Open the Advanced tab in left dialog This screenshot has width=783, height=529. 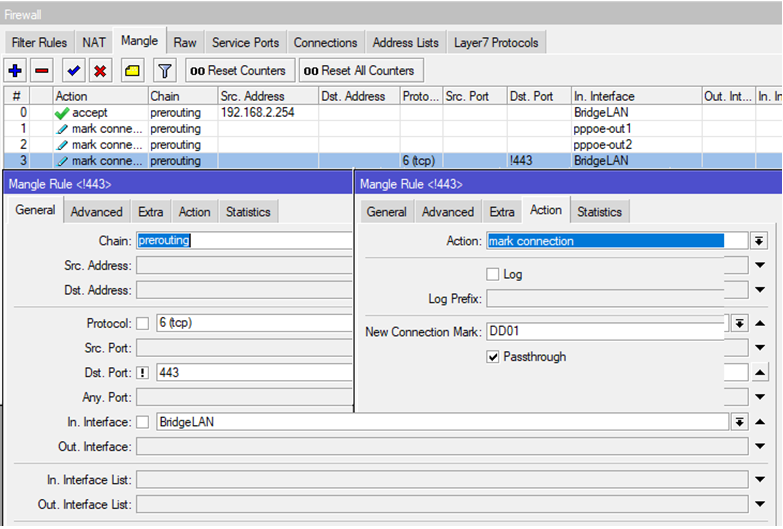click(96, 212)
